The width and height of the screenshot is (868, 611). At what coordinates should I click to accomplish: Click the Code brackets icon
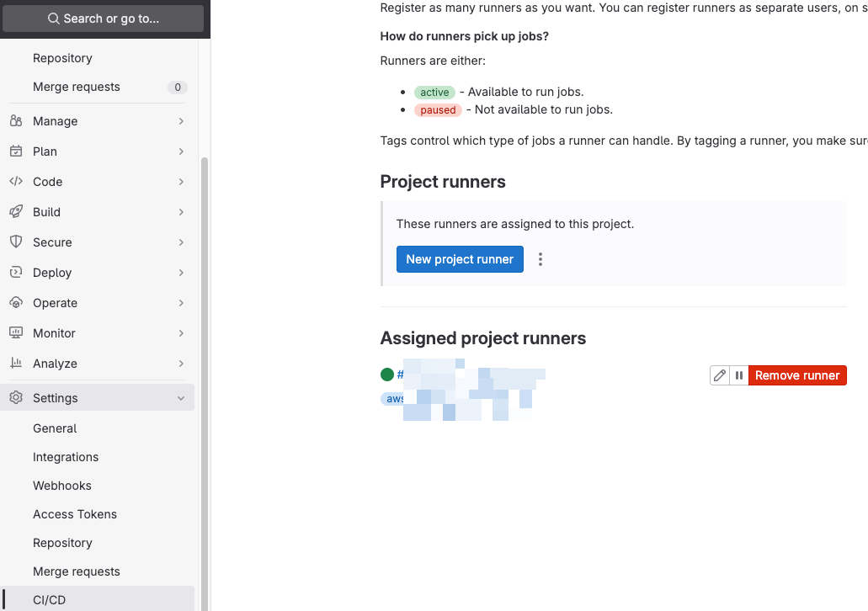coord(16,181)
